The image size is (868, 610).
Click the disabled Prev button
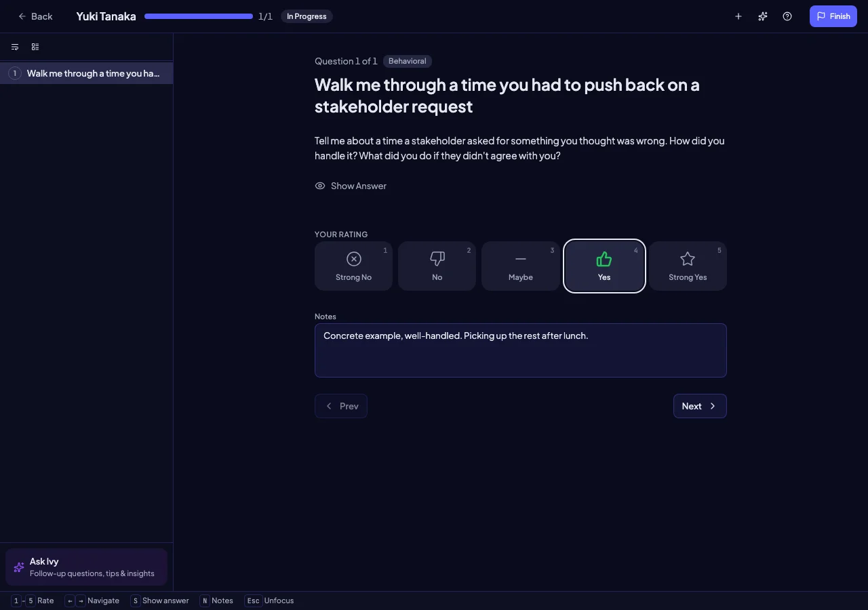tap(341, 406)
